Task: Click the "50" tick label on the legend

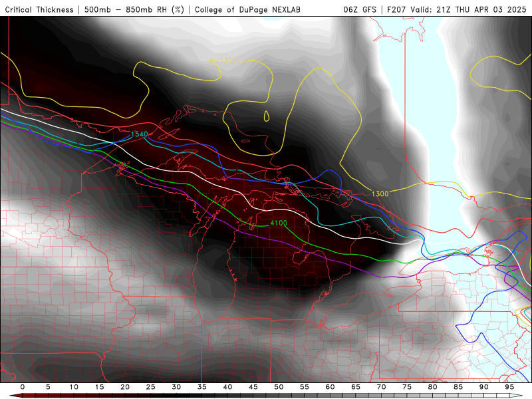Action: coord(279,387)
